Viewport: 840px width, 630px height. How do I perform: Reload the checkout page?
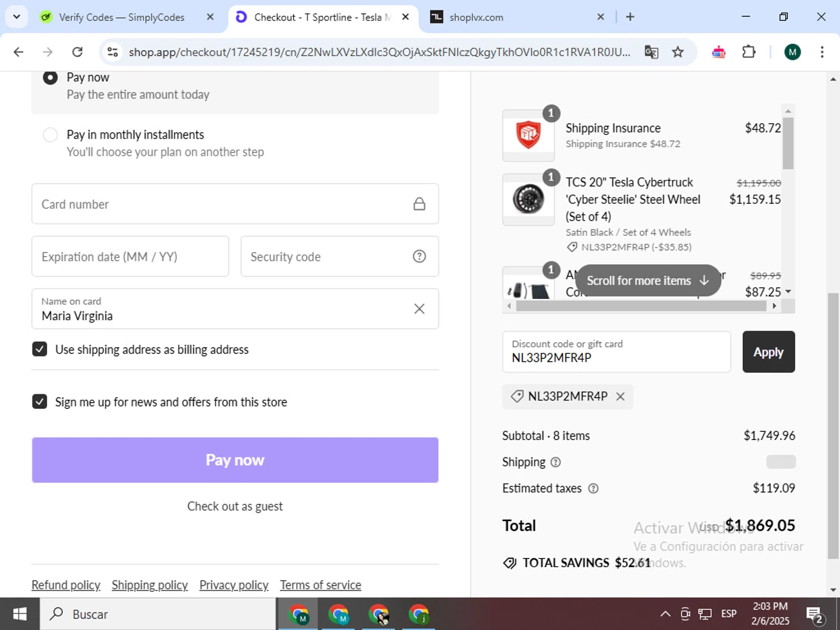(77, 52)
